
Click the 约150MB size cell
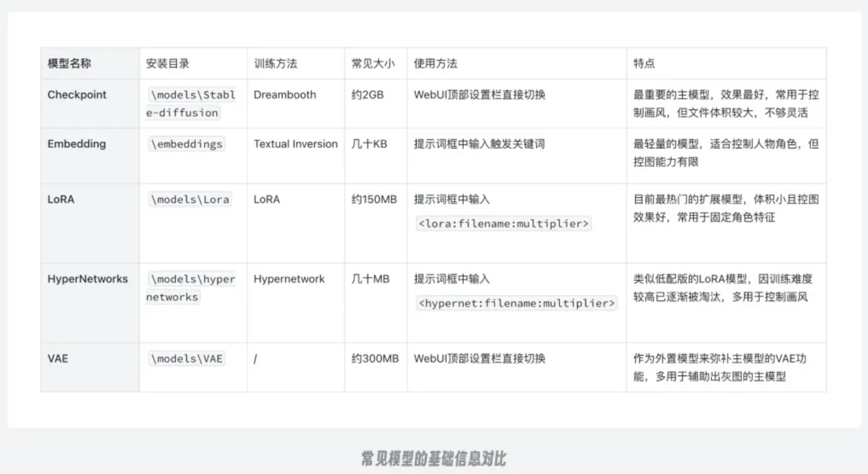(x=374, y=200)
